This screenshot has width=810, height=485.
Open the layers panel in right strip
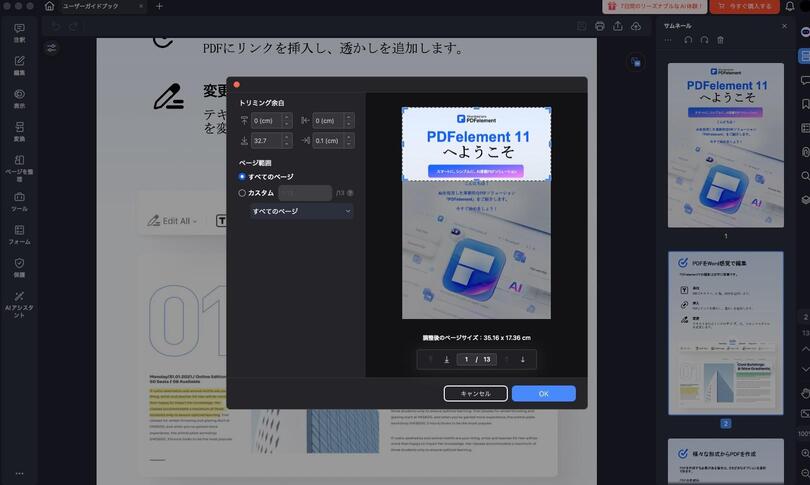point(805,199)
